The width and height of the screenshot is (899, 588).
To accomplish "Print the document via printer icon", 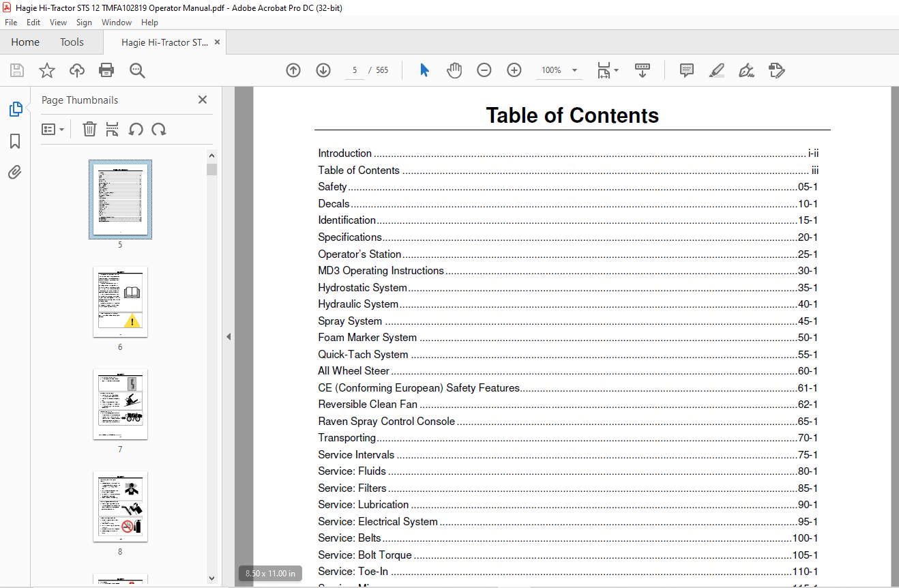I will (106, 70).
